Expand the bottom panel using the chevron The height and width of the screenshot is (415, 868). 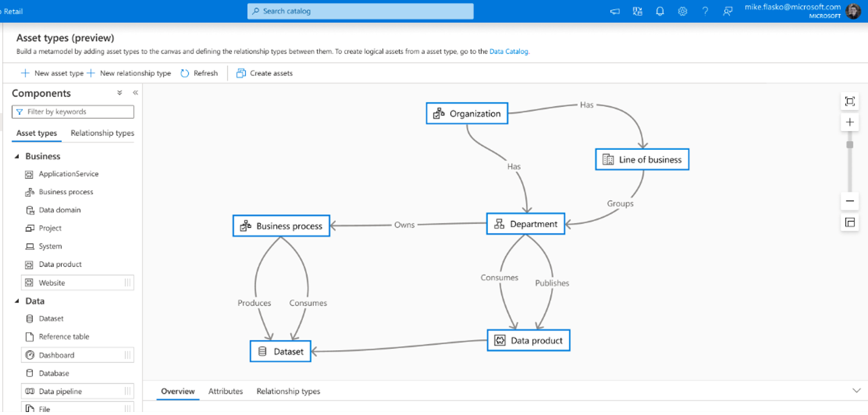(x=855, y=391)
